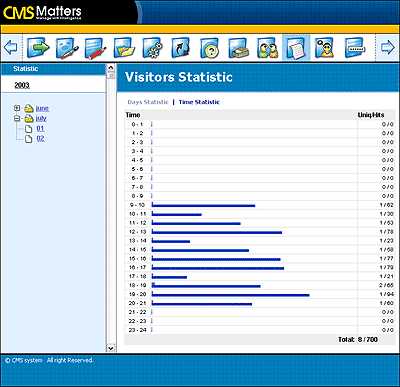Collapse the july folder tree node
The height and width of the screenshot is (387, 400).
17,118
